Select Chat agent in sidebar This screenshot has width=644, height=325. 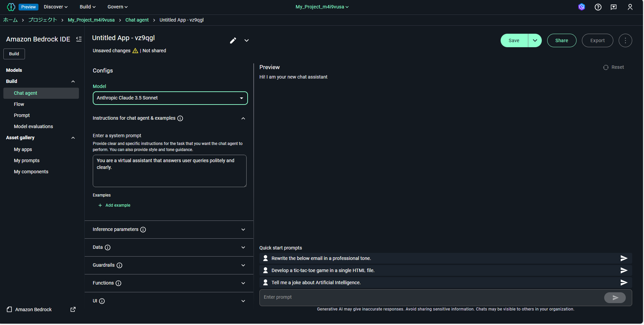[x=41, y=93]
